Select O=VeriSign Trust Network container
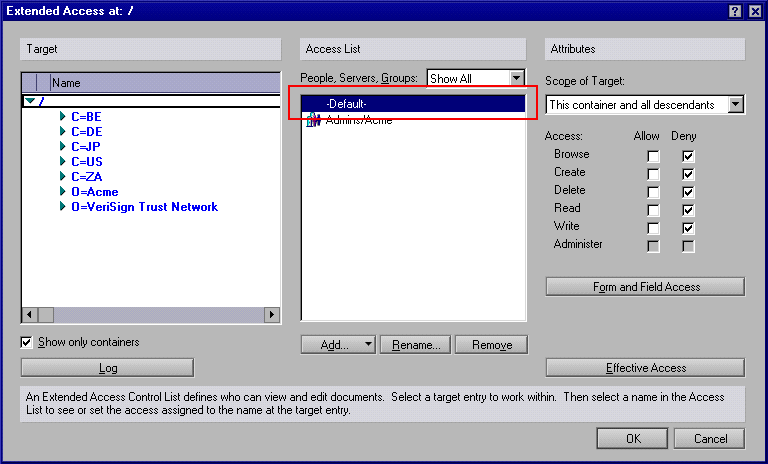This screenshot has height=464, width=768. pos(144,207)
